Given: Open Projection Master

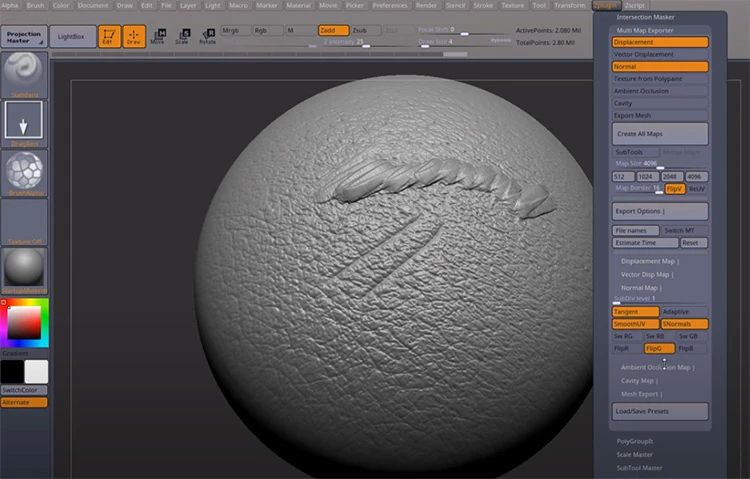Looking at the screenshot, I should (24, 37).
